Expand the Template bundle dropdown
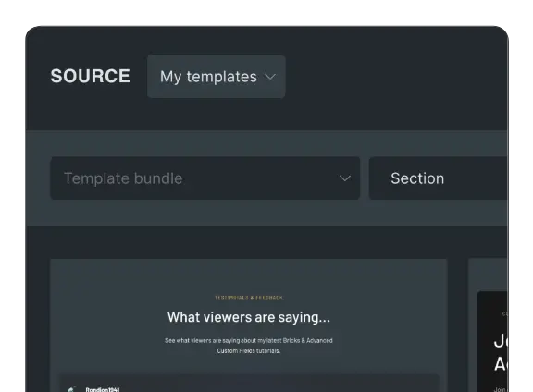Viewport: 533px width, 392px height. pyautogui.click(x=205, y=178)
